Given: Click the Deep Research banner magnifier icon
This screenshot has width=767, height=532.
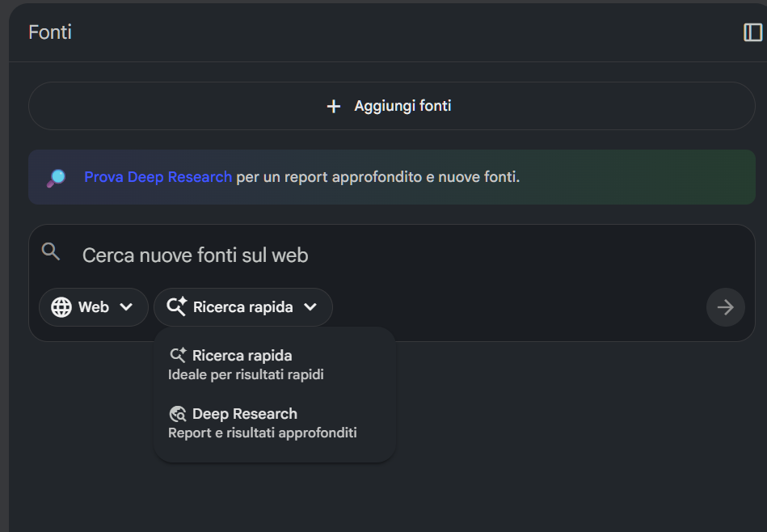Looking at the screenshot, I should coord(56,177).
